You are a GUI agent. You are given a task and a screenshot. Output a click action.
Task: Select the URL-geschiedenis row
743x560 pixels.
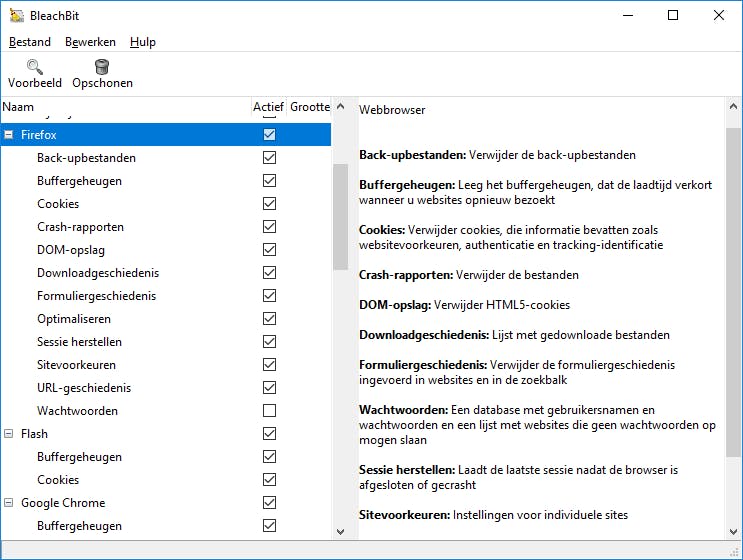click(x=166, y=388)
